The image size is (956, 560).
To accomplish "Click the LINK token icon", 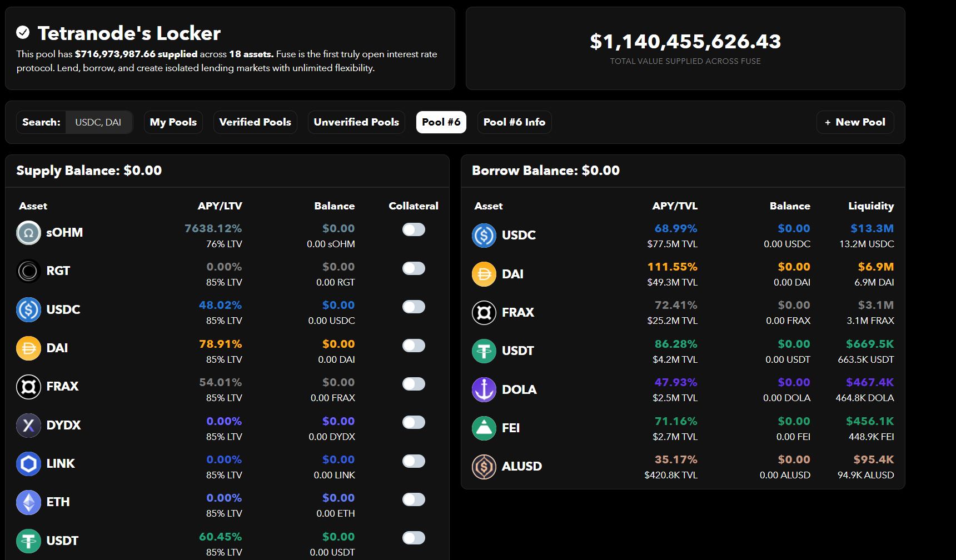I will [28, 464].
